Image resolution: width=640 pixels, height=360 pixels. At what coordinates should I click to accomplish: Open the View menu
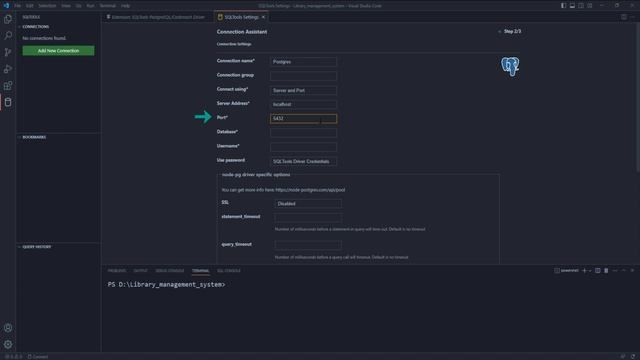point(66,6)
